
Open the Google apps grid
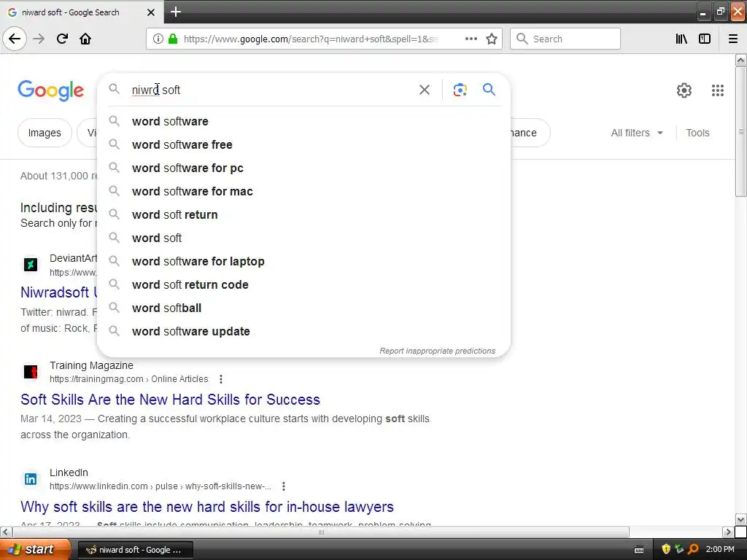[718, 90]
